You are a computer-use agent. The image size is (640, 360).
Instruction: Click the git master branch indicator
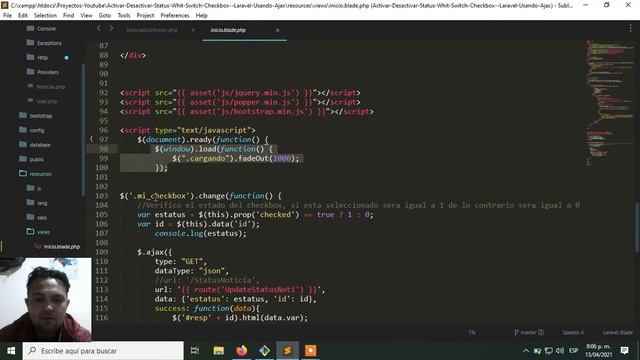pos(529,332)
